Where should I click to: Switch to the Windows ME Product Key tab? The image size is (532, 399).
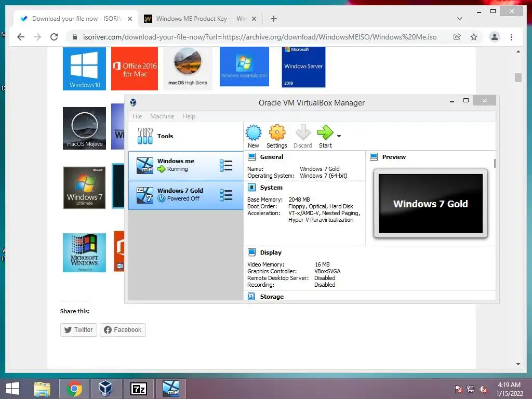pyautogui.click(x=200, y=19)
